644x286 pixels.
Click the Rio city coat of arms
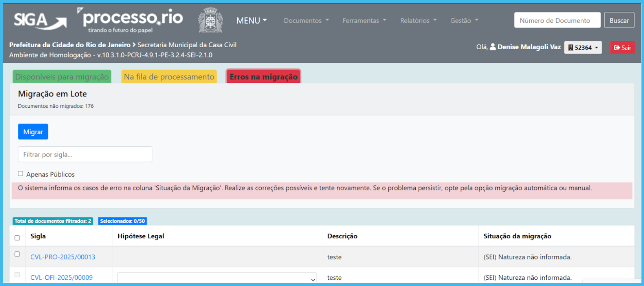tap(210, 20)
